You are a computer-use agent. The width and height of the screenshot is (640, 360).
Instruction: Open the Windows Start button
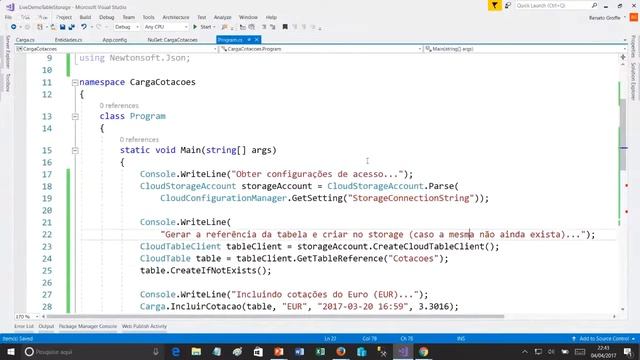click(x=11, y=351)
